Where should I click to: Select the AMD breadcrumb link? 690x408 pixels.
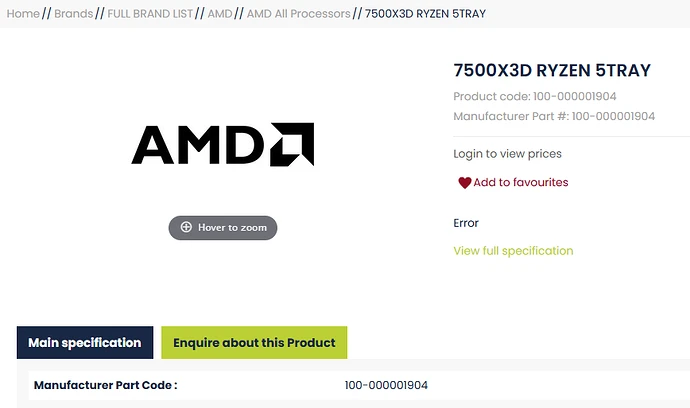coord(220,14)
